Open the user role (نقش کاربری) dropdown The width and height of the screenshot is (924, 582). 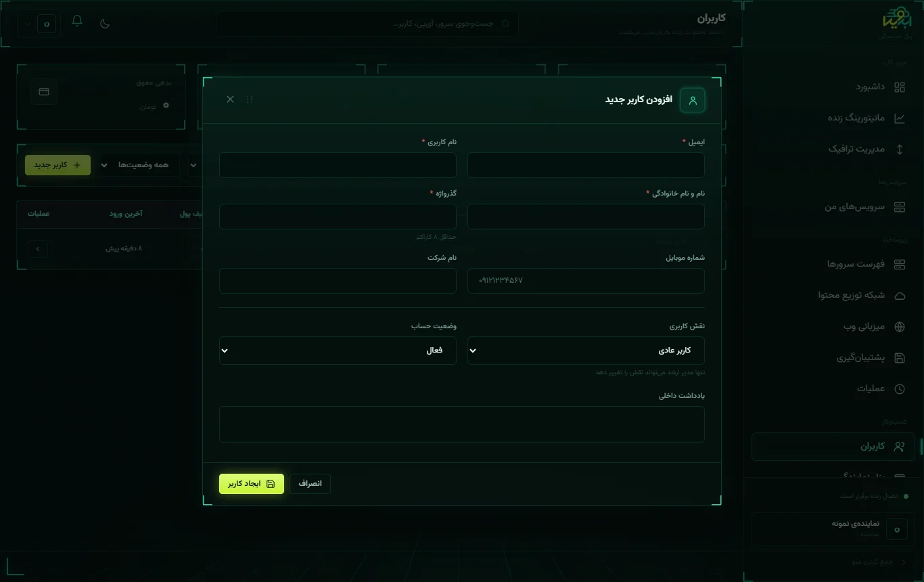pyautogui.click(x=586, y=351)
